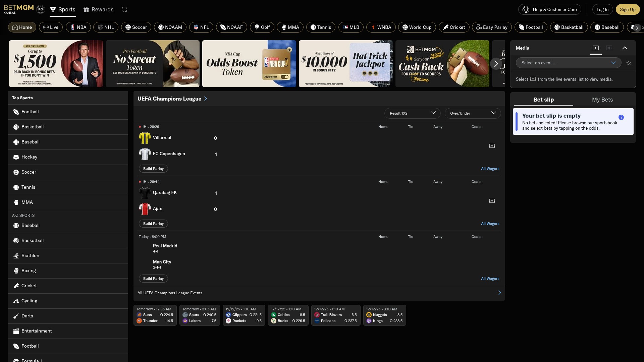
Task: Show pitch view for Villarreal vs FC Copenhagen
Action: (492, 146)
